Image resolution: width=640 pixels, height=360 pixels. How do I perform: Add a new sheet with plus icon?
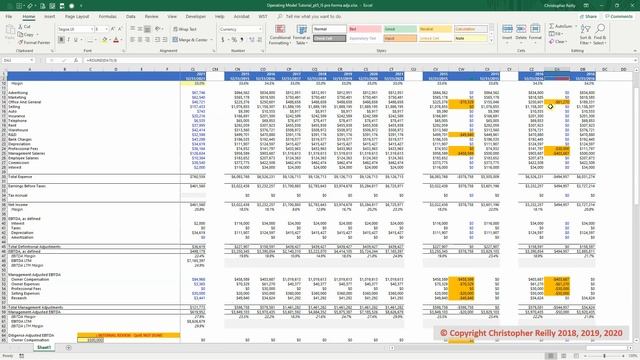pyautogui.click(x=68, y=348)
